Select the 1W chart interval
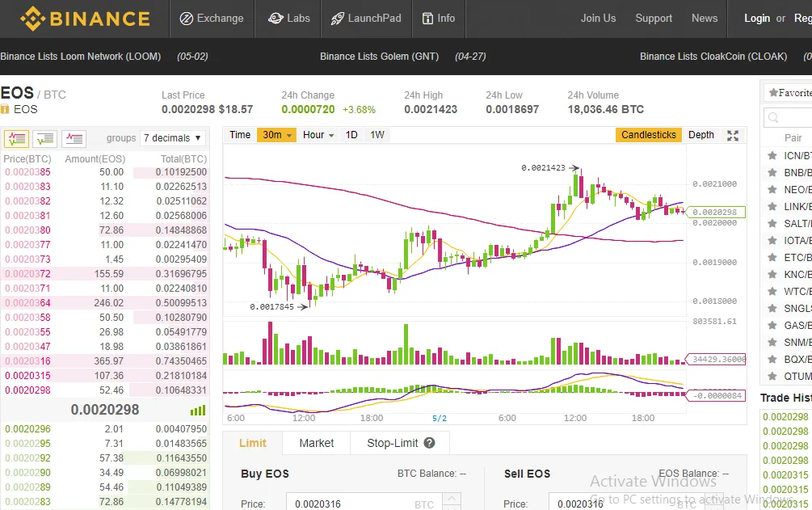This screenshot has height=510, width=812. (x=377, y=135)
